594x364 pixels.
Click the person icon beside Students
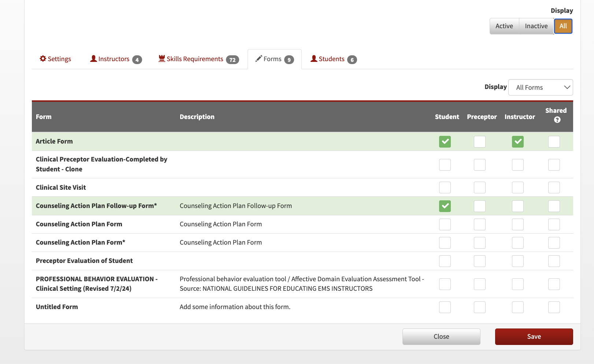point(314,59)
